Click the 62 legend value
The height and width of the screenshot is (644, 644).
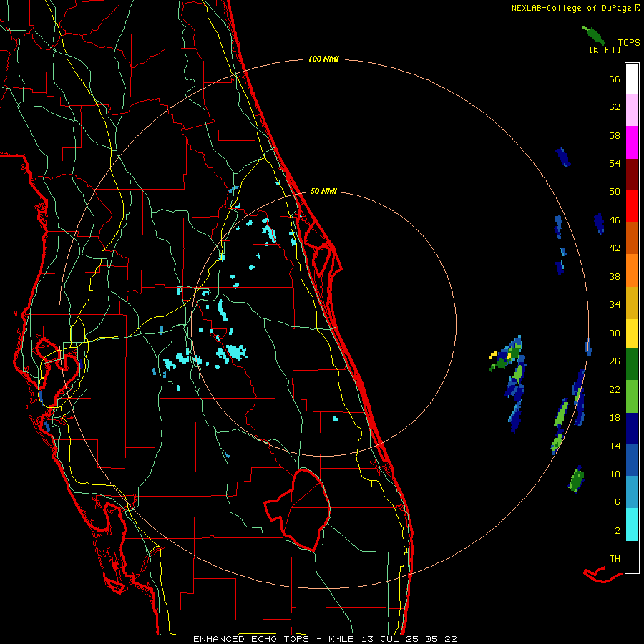point(615,107)
